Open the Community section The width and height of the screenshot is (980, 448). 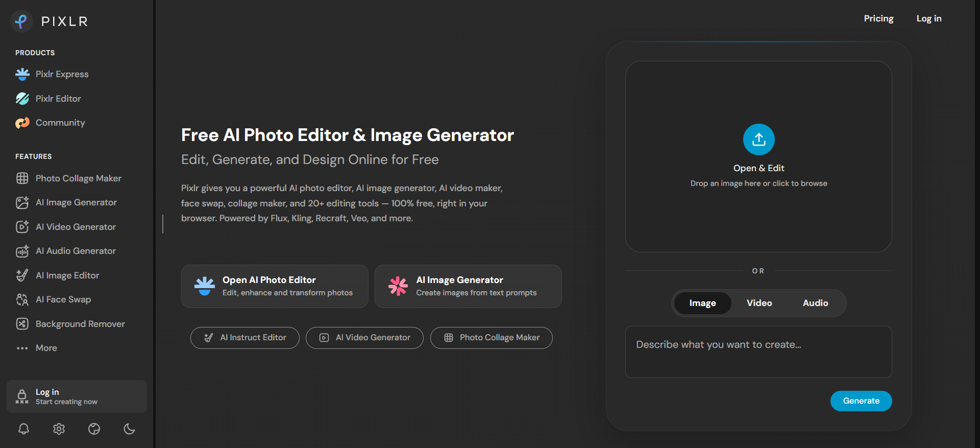(x=51, y=123)
